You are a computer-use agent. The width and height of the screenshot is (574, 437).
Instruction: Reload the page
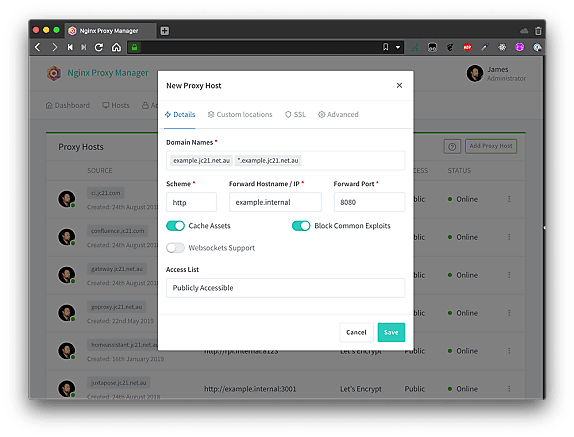(x=99, y=47)
